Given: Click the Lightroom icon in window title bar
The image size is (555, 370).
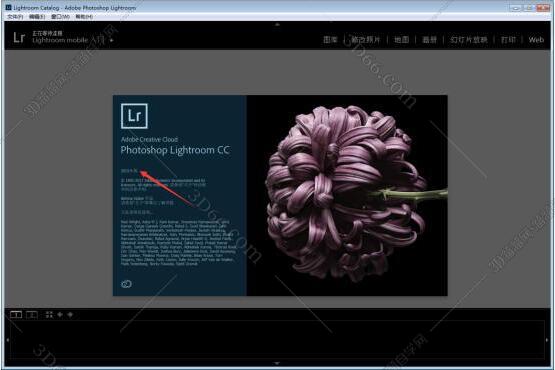Looking at the screenshot, I should coord(8,7).
